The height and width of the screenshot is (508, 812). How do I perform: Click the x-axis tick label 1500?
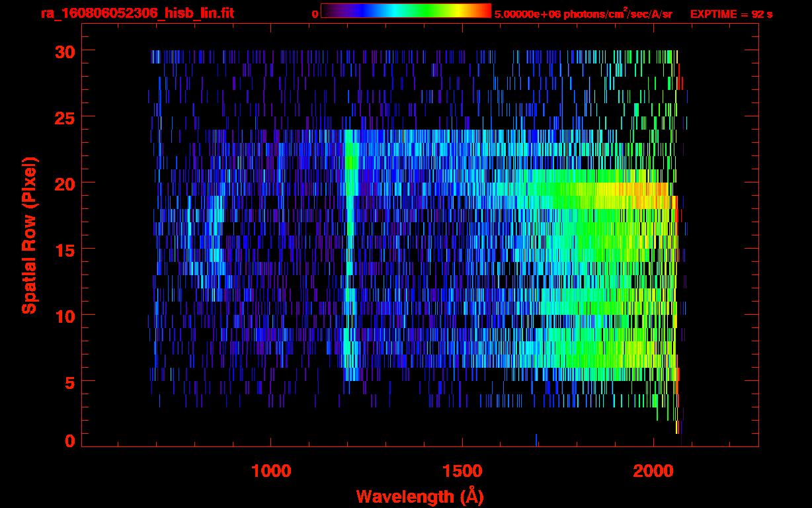point(462,471)
